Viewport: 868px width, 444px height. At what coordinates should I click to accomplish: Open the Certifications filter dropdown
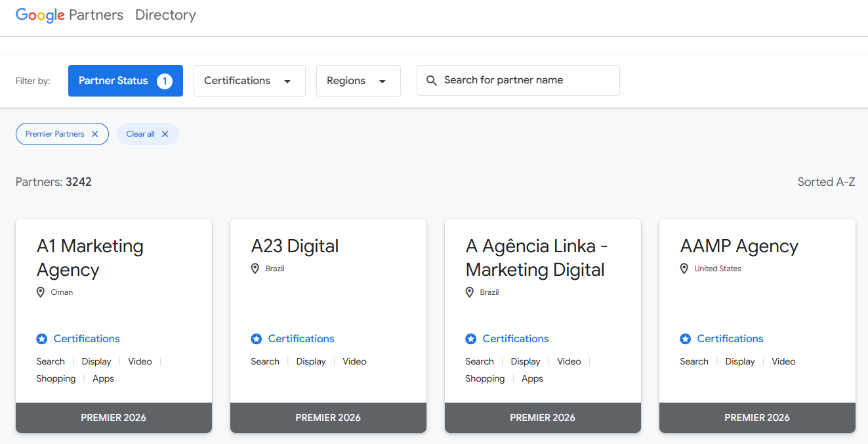(249, 80)
